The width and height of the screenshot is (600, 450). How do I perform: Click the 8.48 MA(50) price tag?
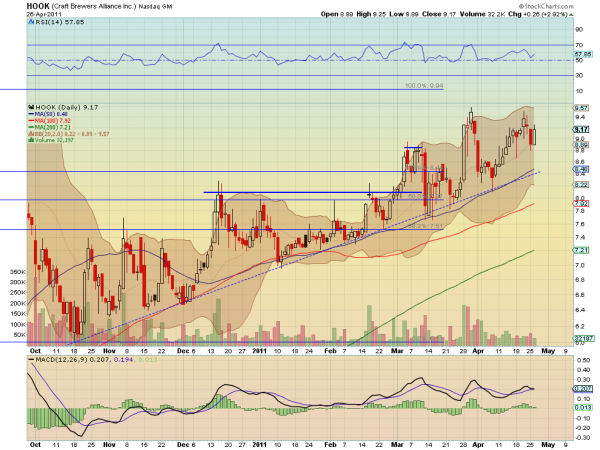pos(581,169)
